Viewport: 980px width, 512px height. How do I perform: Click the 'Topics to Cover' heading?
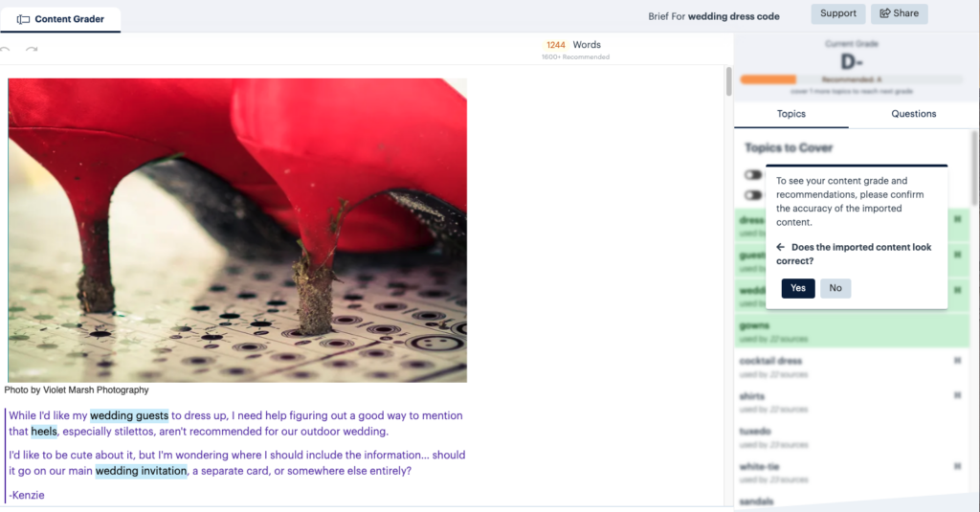(789, 148)
